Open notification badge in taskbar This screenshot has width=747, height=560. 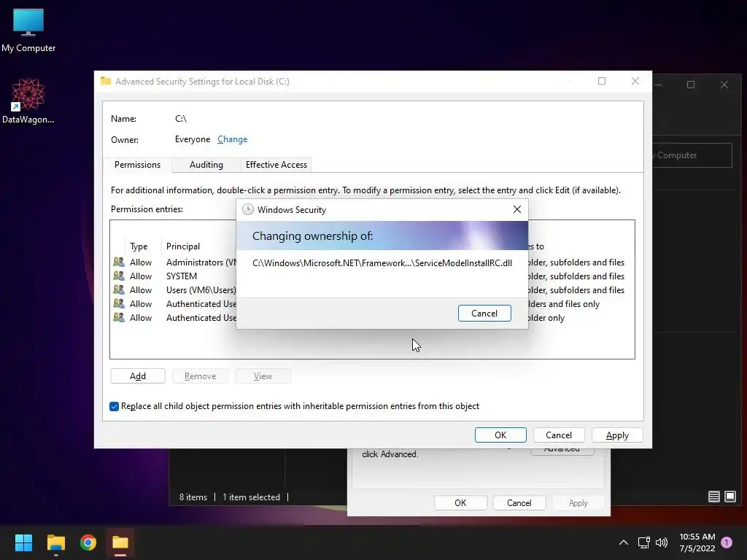[727, 542]
